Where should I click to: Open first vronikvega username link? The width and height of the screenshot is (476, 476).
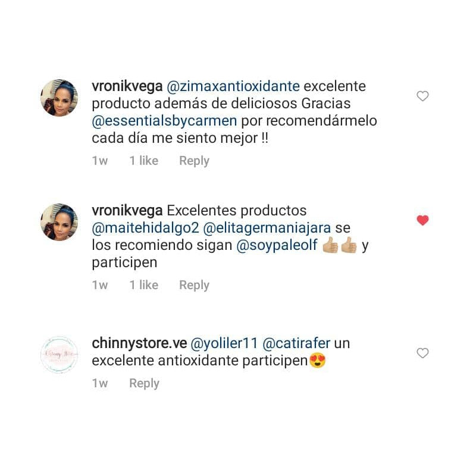(x=127, y=86)
